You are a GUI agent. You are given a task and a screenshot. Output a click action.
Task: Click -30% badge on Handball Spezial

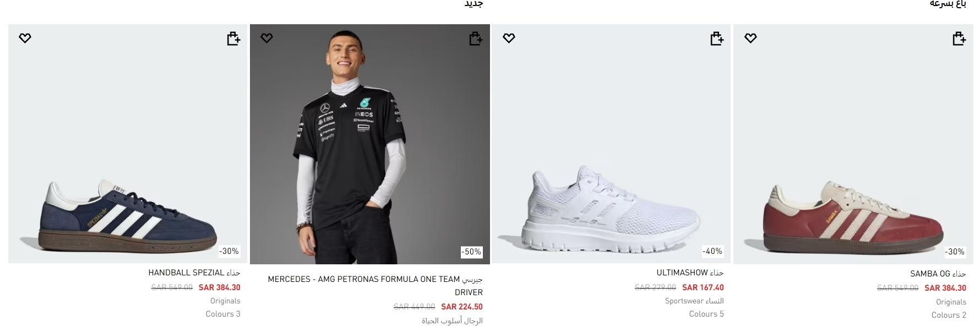[x=229, y=251]
